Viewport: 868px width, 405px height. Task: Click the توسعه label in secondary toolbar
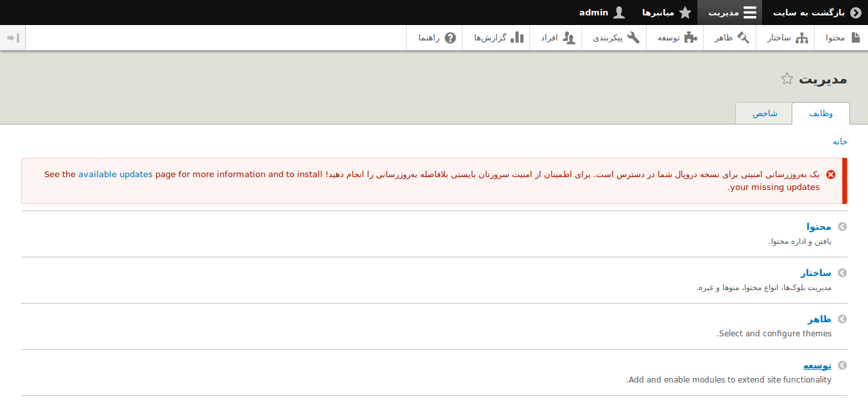click(668, 38)
